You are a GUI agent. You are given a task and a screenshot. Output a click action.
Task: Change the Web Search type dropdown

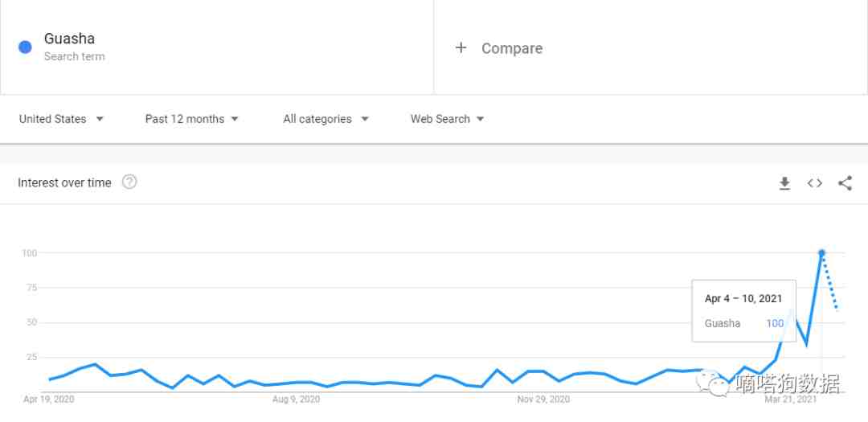click(448, 119)
